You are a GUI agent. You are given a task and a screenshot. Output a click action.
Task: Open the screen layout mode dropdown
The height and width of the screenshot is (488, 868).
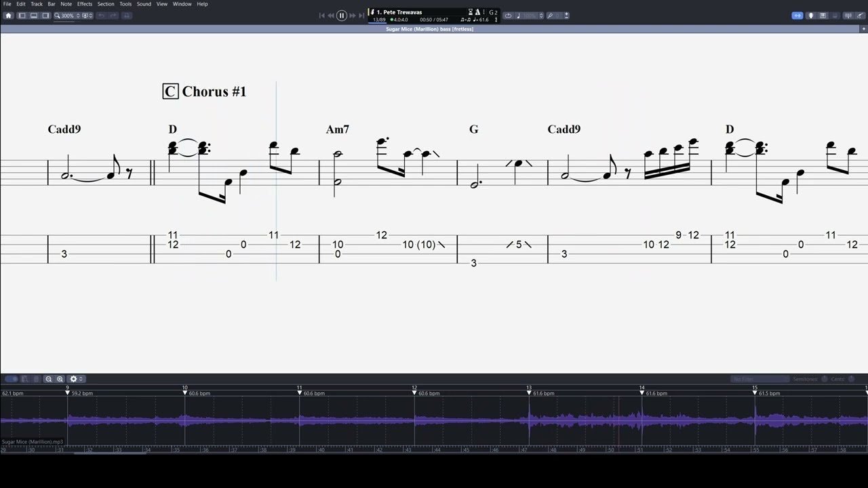87,16
